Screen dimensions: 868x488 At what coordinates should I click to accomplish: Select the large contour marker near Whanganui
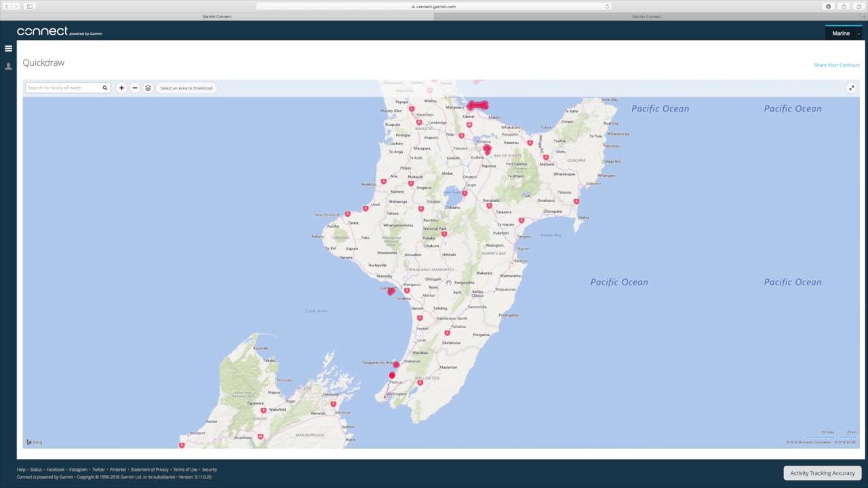pyautogui.click(x=391, y=290)
